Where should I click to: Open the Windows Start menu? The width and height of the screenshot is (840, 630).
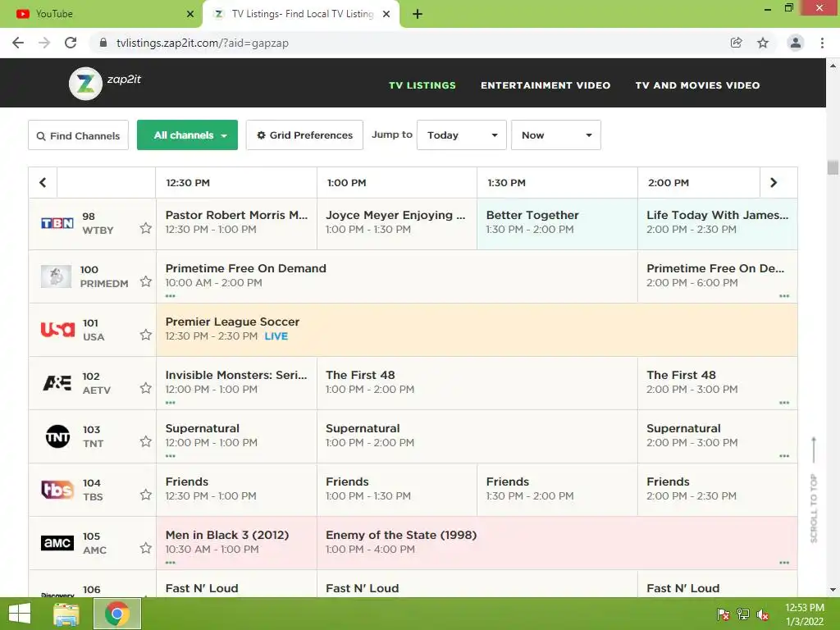tap(20, 614)
